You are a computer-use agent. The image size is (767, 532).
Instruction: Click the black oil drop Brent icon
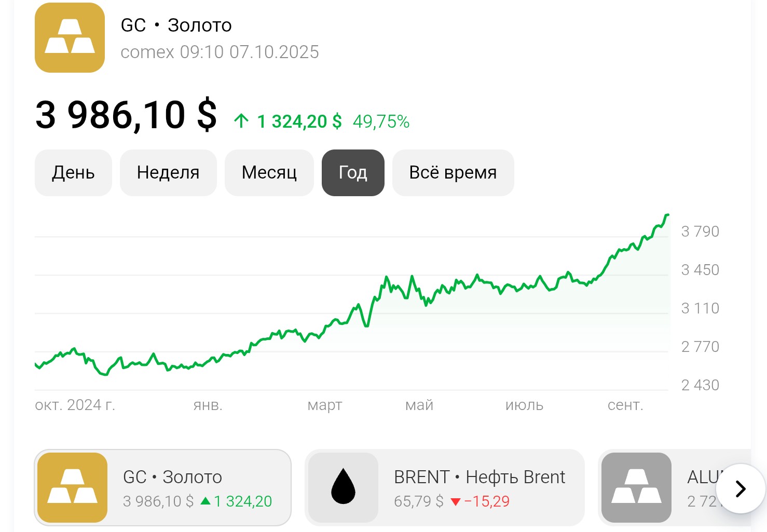(x=343, y=487)
